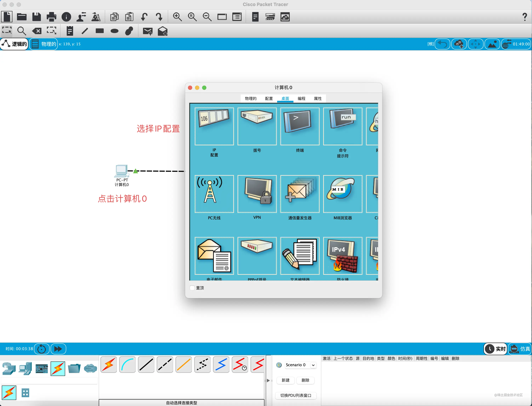Zoom out of the workspace
The image size is (532, 406).
(x=207, y=17)
